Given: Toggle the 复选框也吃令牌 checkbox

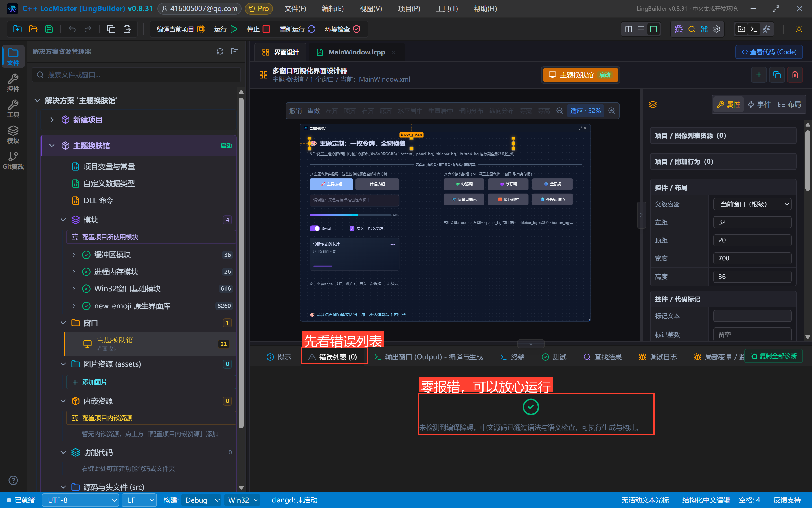Looking at the screenshot, I should 352,229.
